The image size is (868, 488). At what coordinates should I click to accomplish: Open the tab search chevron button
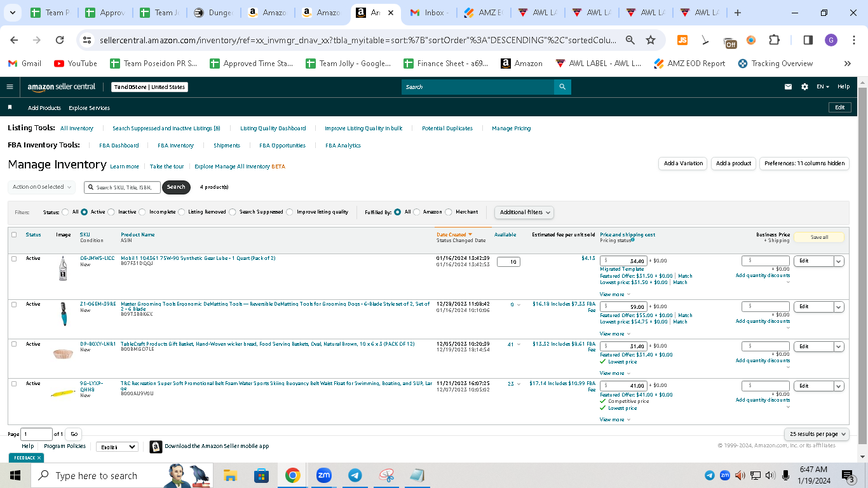point(14,13)
